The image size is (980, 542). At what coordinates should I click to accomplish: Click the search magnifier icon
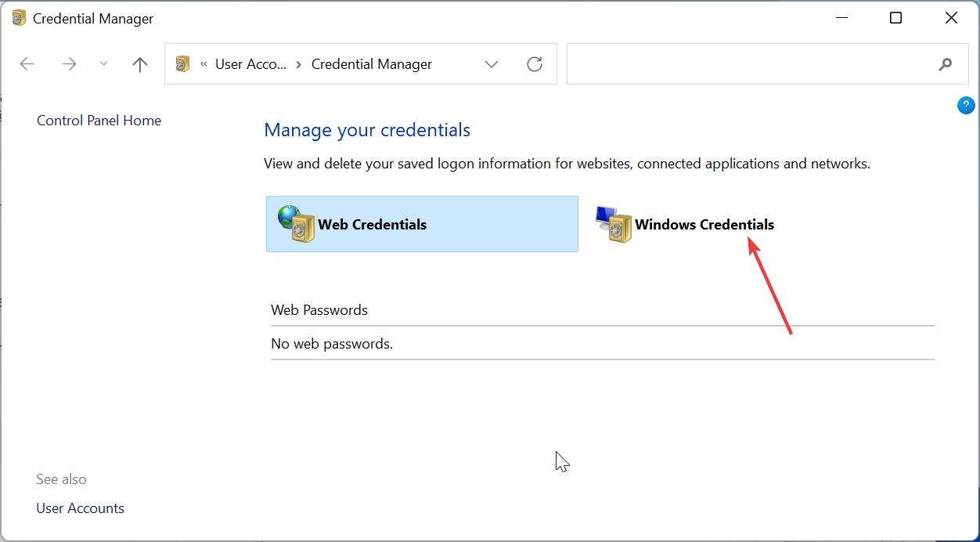coord(946,64)
